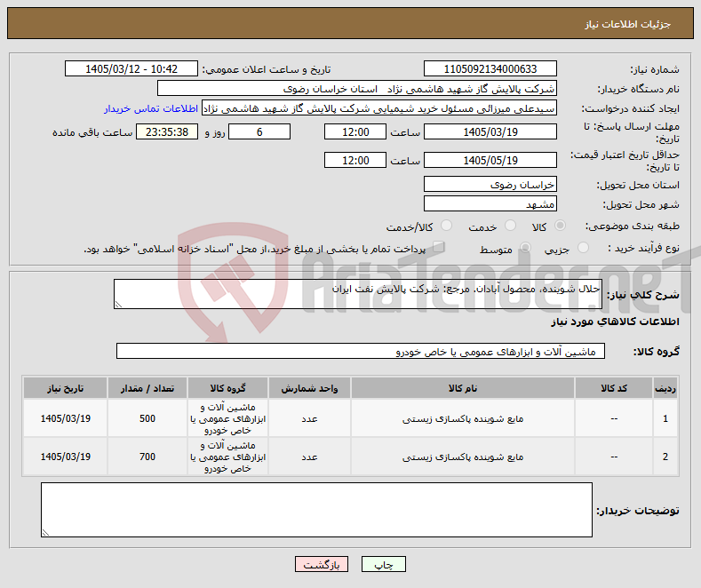This screenshot has height=588, width=701.
Task: Click the کد کالا column header
Action: click(613, 388)
